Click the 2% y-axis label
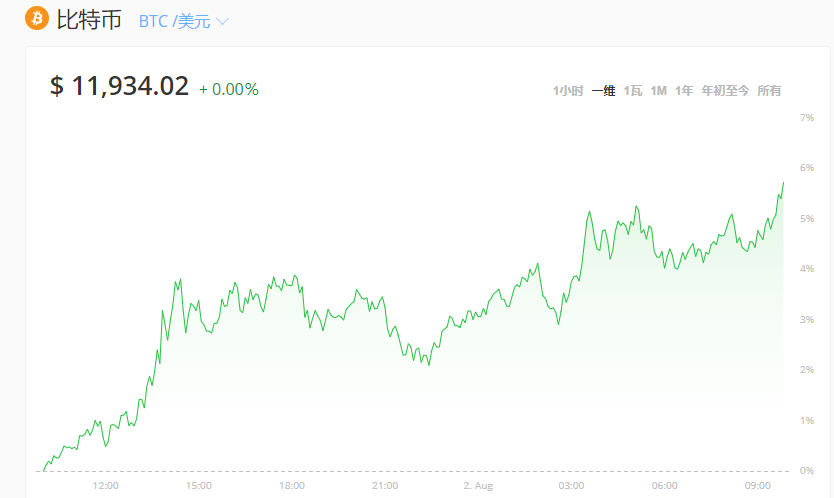834x498 pixels. [x=807, y=369]
